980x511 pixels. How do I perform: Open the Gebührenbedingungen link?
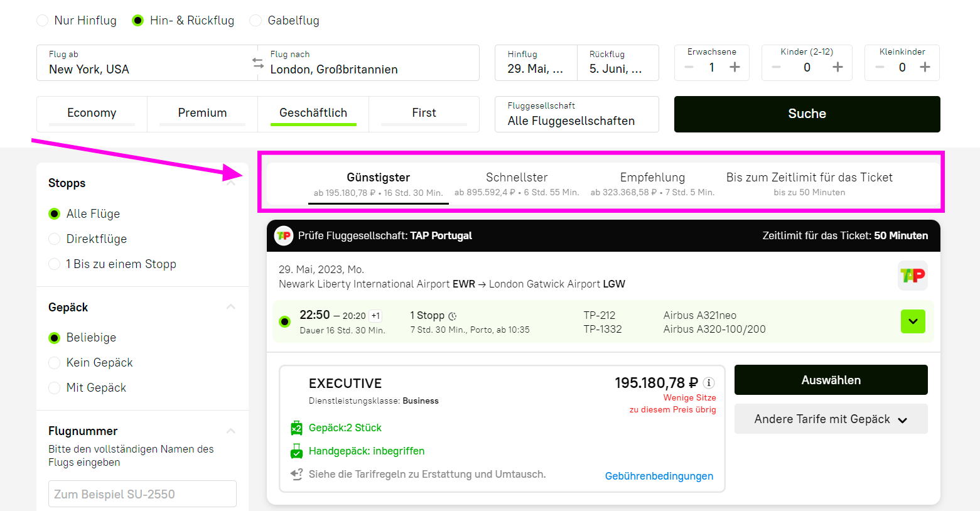[x=659, y=476]
